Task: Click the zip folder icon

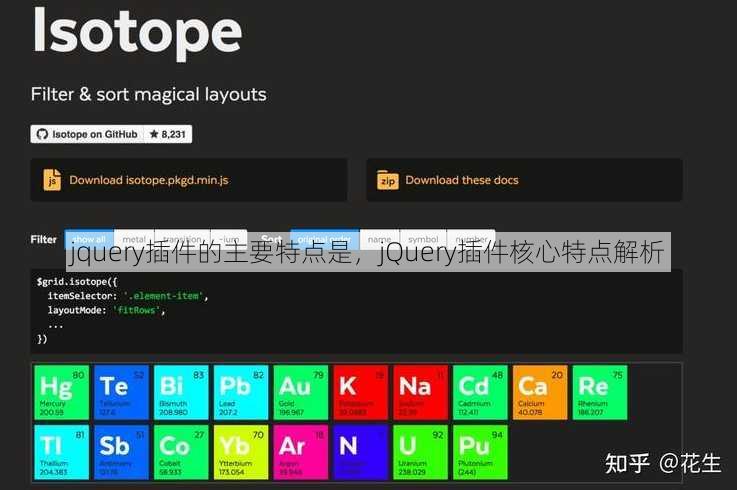Action: point(388,181)
